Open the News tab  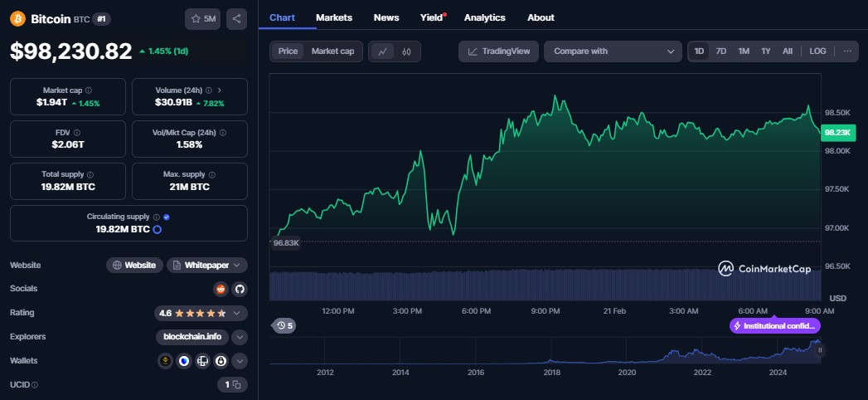tap(386, 17)
